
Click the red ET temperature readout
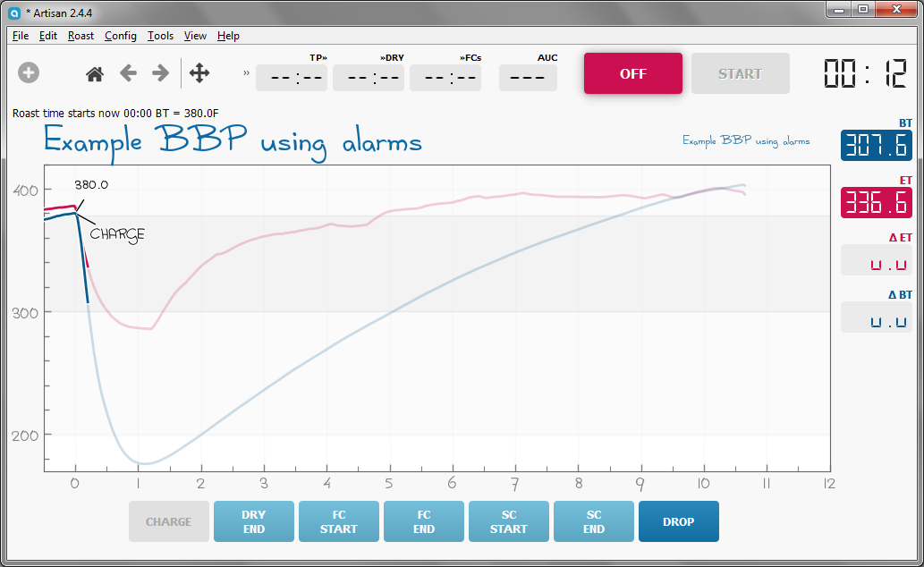(x=876, y=202)
